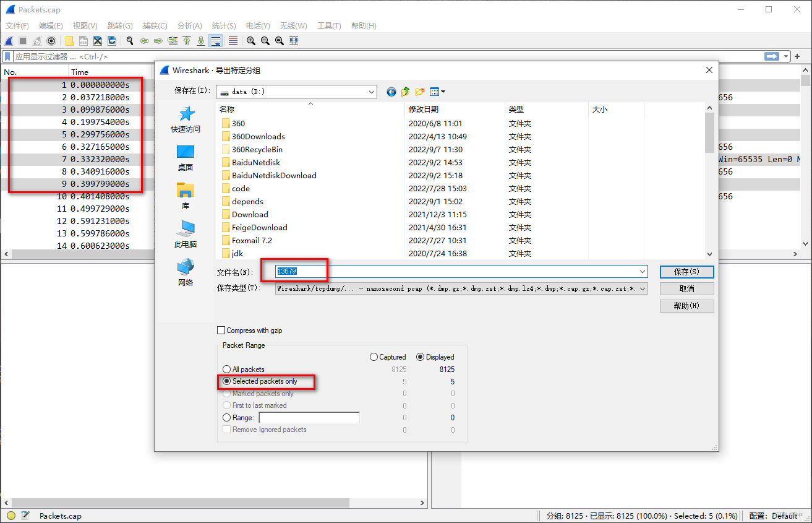The width and height of the screenshot is (812, 523).
Task: Click the 名称 column header in file list
Action: pos(227,109)
